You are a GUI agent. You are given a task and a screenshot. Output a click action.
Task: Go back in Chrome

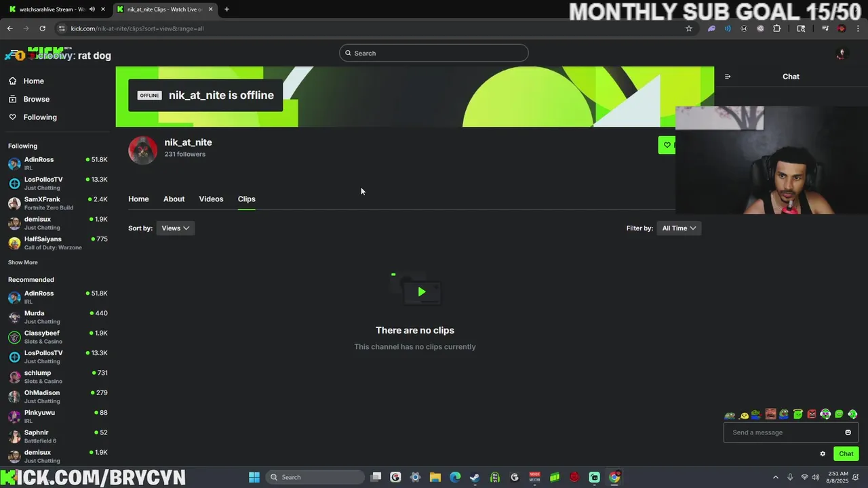click(9, 28)
